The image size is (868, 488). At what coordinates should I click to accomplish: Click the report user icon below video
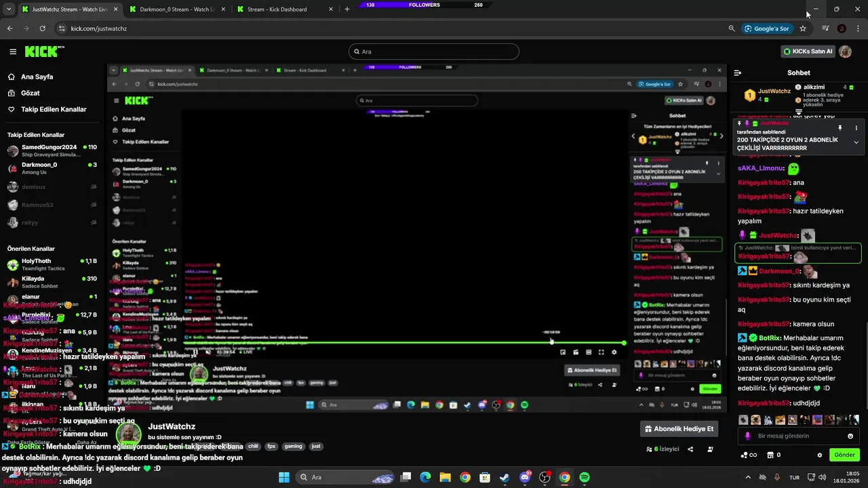point(710,449)
